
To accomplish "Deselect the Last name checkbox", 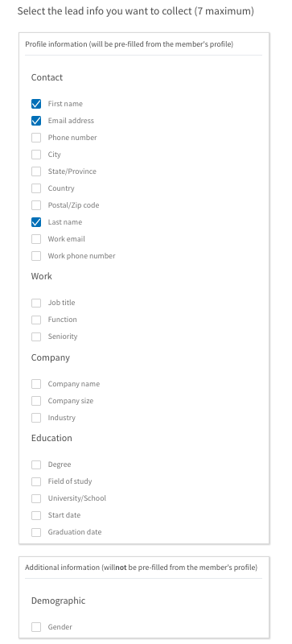I will pyautogui.click(x=36, y=222).
